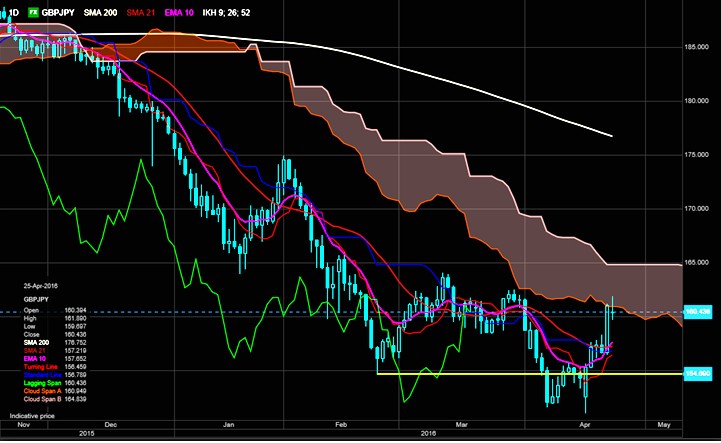Click the 2016 year label on time axis

pos(428,433)
